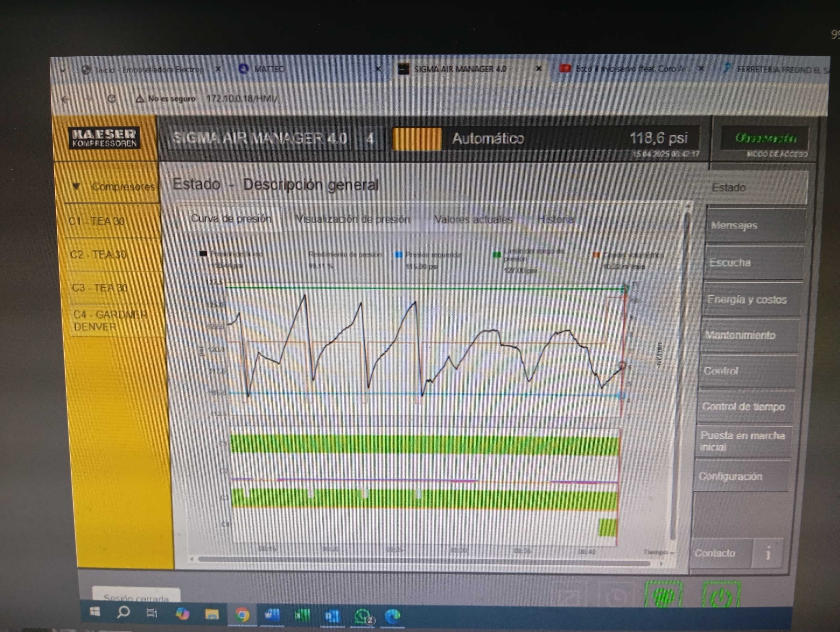Open Excel from taskbar

coord(302,615)
